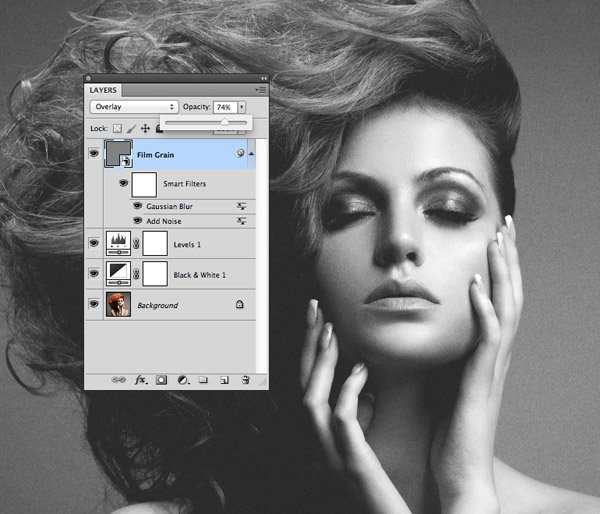Image resolution: width=600 pixels, height=514 pixels.
Task: Open the Layers panel flyout menu
Action: [260, 89]
